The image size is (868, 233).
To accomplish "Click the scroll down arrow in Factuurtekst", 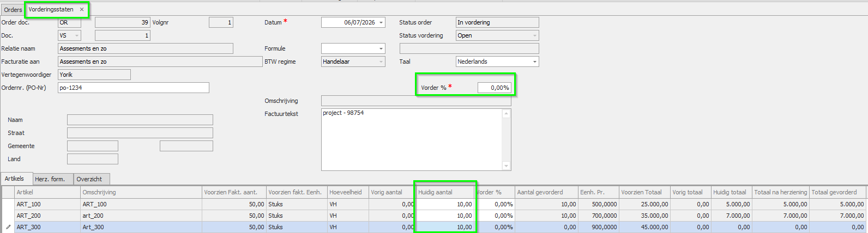I will [506, 166].
